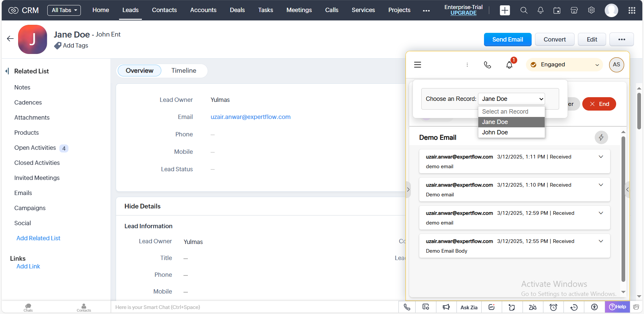Open the Contacts tab

(164, 10)
